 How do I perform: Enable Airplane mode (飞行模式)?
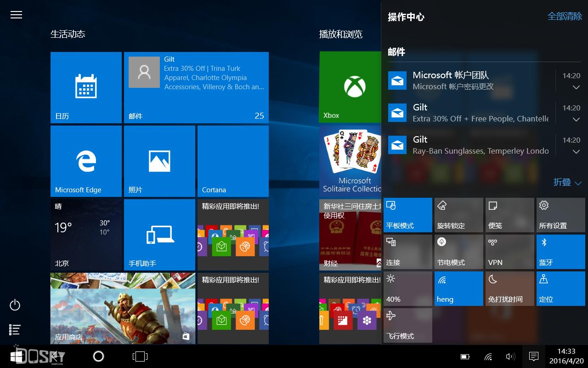pyautogui.click(x=408, y=325)
